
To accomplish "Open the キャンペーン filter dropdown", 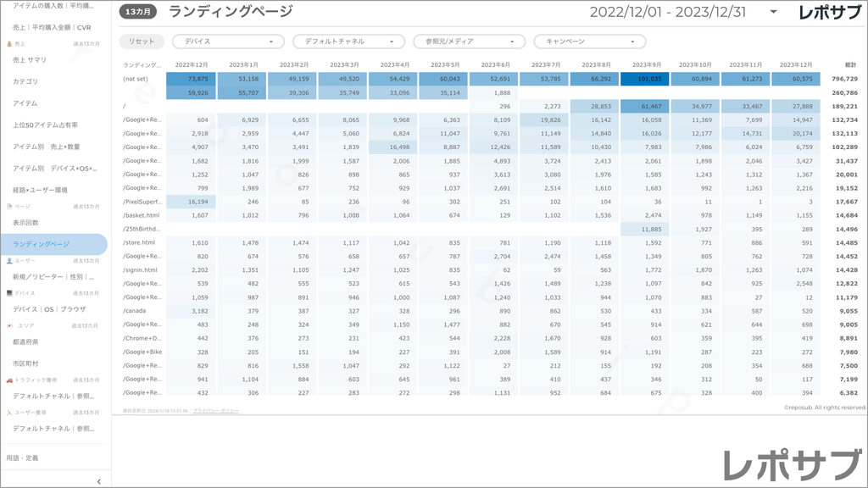I will tap(589, 42).
